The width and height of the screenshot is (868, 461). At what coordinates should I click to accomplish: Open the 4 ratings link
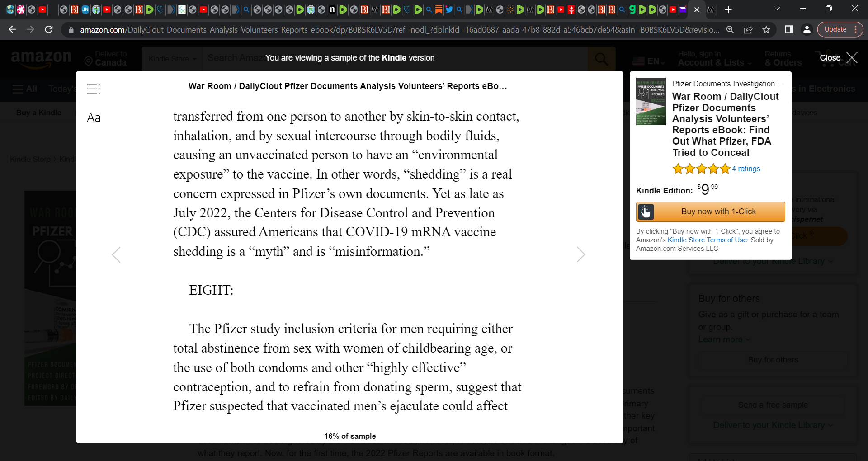pyautogui.click(x=746, y=169)
